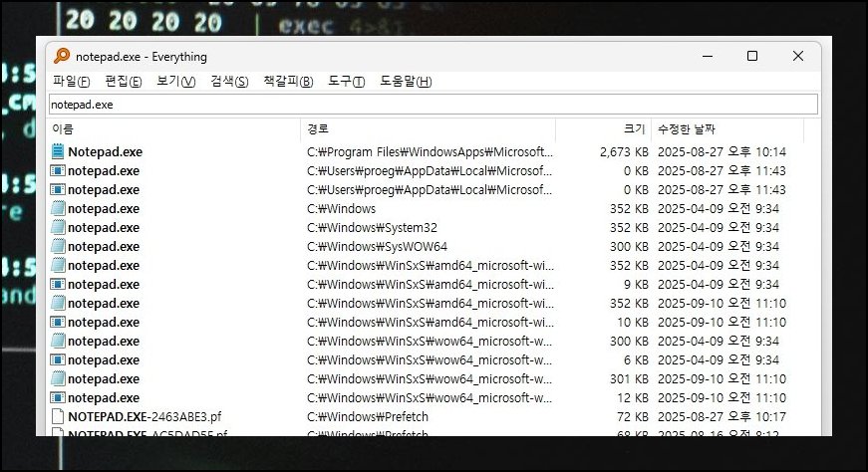The image size is (868, 472).
Task: Sort results by the 이름 column header
Action: click(x=174, y=128)
